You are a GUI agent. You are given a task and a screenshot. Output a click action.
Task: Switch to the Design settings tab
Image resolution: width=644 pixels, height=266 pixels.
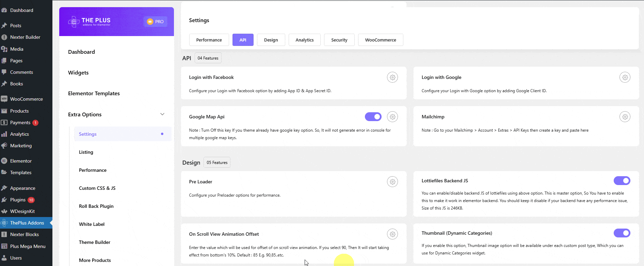[271, 40]
